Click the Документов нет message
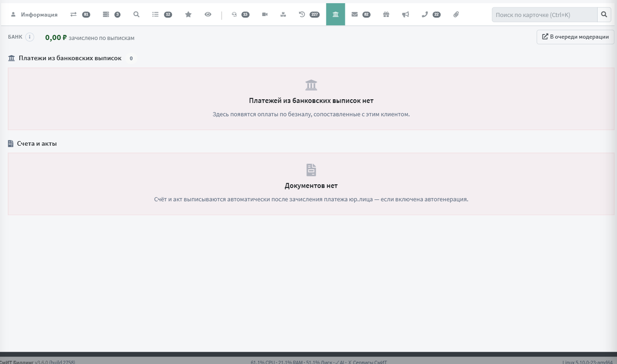This screenshot has height=364, width=617. [311, 186]
